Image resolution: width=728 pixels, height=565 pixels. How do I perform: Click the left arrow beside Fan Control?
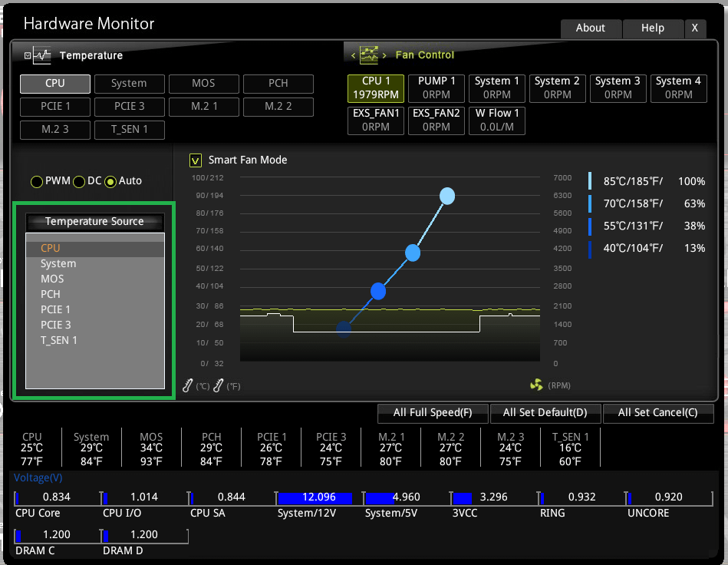tap(354, 56)
